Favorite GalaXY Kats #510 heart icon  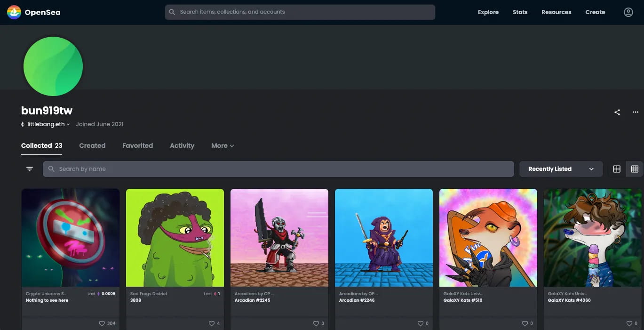(x=525, y=323)
